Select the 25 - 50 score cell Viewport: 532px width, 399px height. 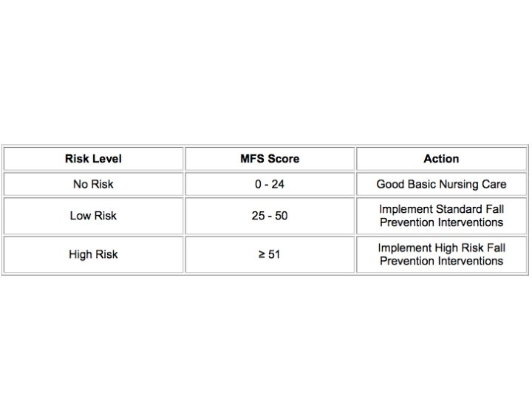270,216
